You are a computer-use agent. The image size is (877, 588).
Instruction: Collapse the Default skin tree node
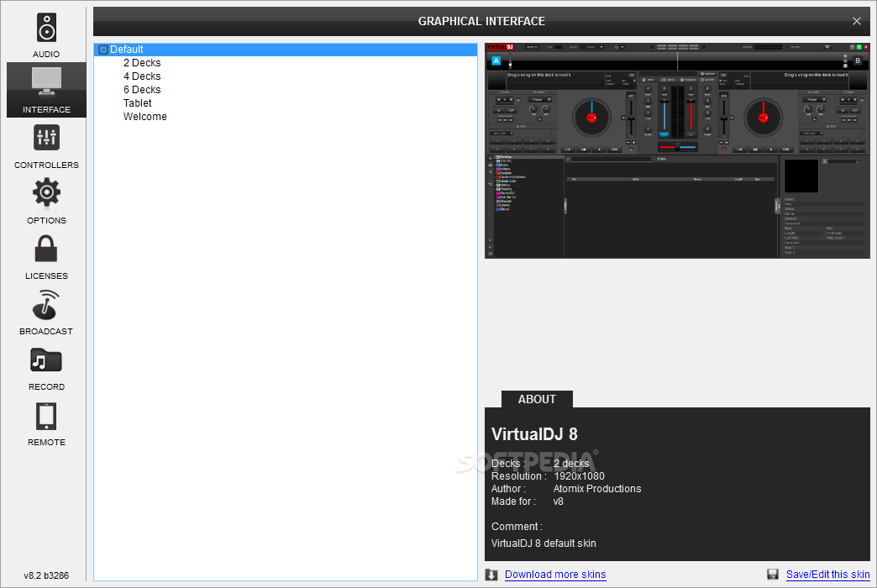point(103,50)
